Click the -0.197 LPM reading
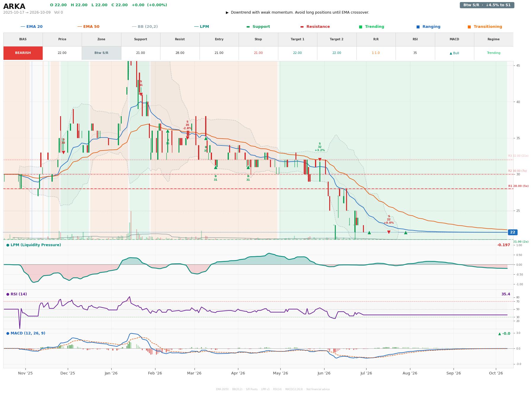The width and height of the screenshot is (532, 394). click(x=504, y=245)
